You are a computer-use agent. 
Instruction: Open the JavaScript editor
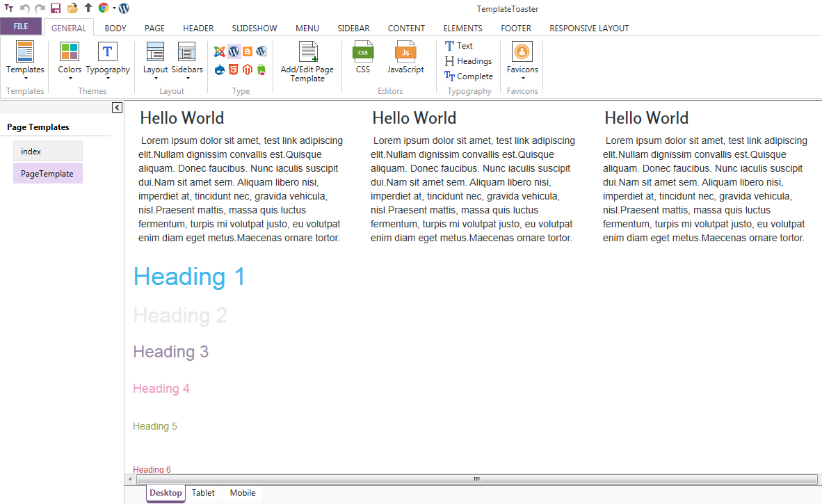[405, 58]
